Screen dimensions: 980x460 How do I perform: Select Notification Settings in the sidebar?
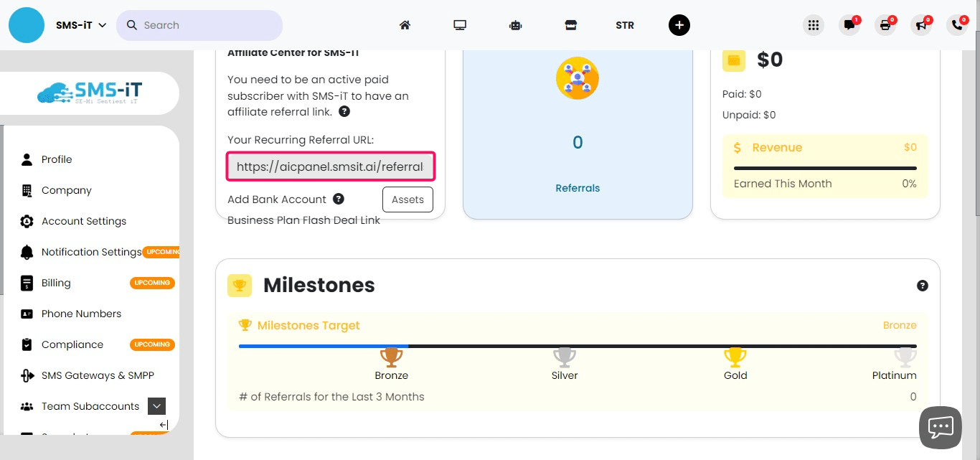[x=90, y=252]
